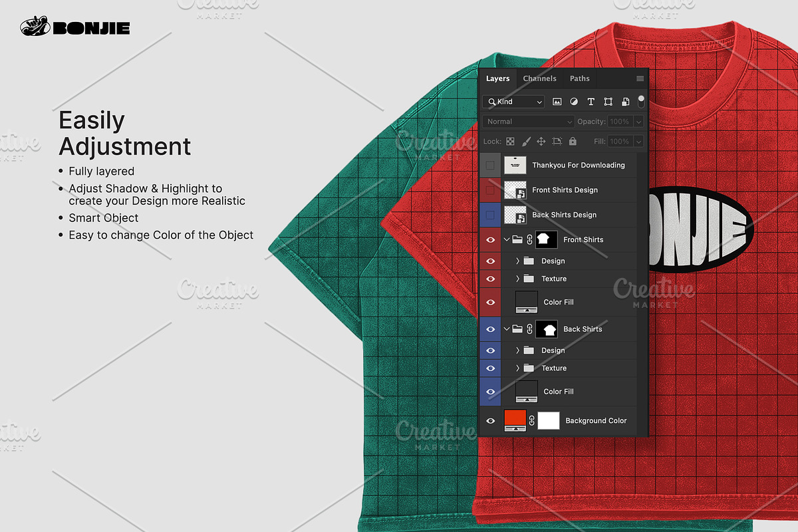Lock all padlock icon
The height and width of the screenshot is (532, 798).
click(x=573, y=142)
